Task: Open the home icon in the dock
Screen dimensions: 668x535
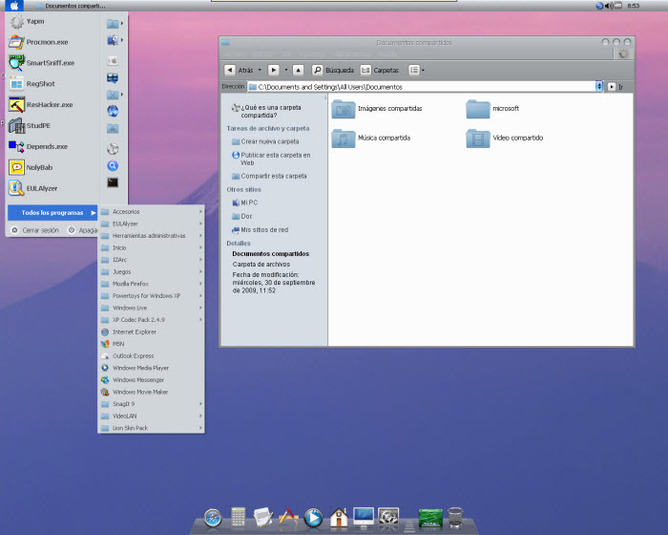Action: tap(338, 518)
